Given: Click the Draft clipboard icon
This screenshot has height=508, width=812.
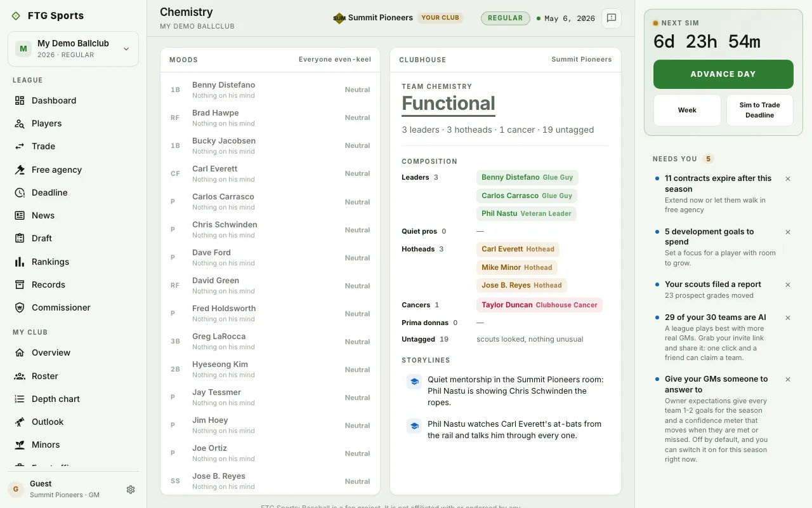Looking at the screenshot, I should 20,238.
